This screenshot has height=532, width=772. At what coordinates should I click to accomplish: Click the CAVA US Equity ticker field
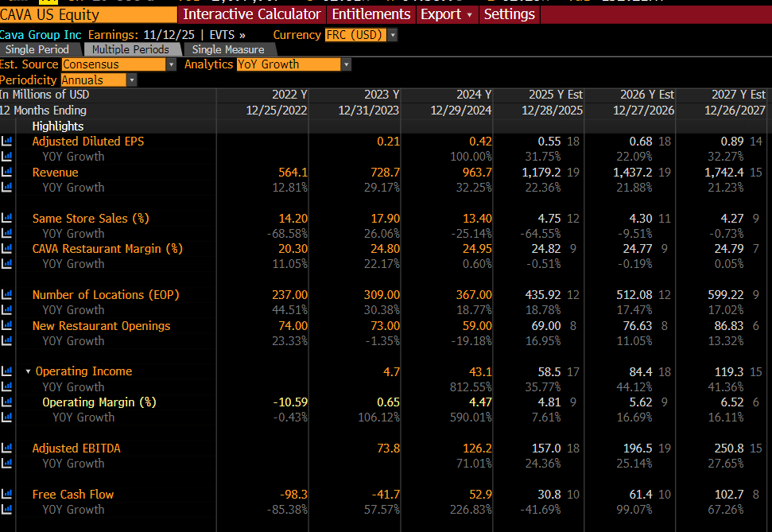pyautogui.click(x=87, y=14)
